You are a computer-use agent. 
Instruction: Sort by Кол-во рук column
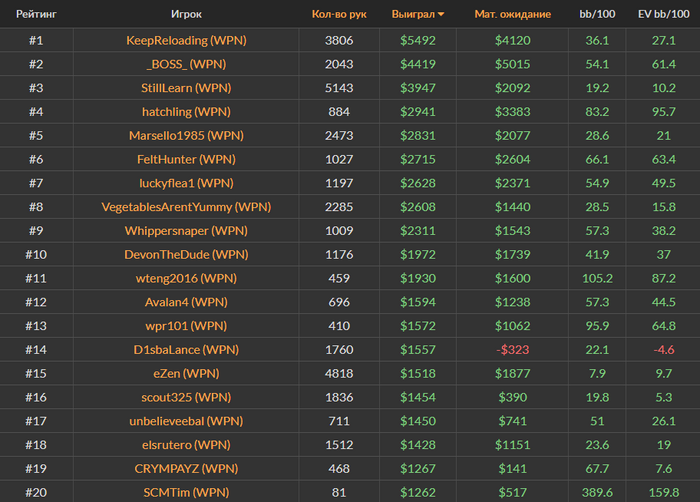point(339,15)
